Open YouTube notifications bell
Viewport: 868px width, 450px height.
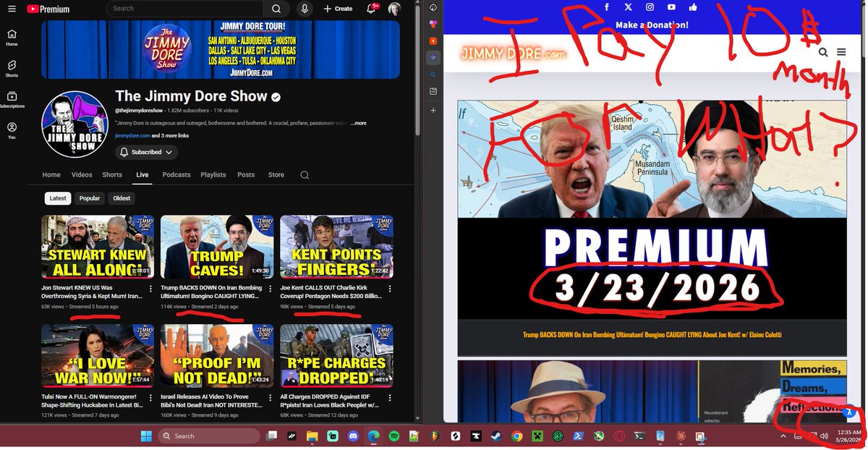click(372, 9)
